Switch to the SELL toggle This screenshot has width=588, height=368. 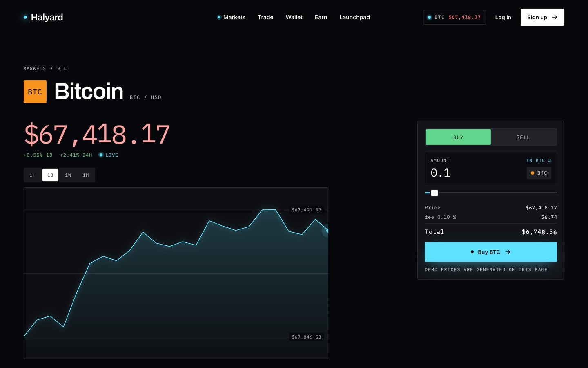click(x=523, y=137)
